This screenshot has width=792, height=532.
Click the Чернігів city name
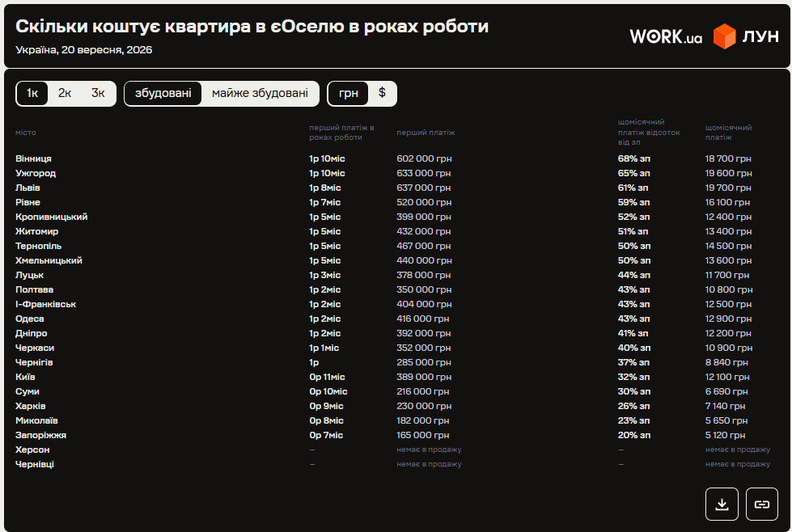[34, 362]
